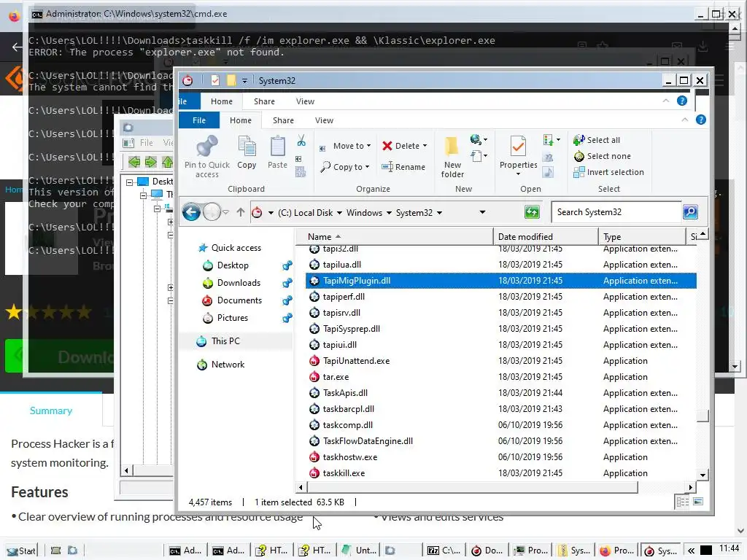The height and width of the screenshot is (560, 747).
Task: Click the blue Help icon
Action: coord(700,120)
